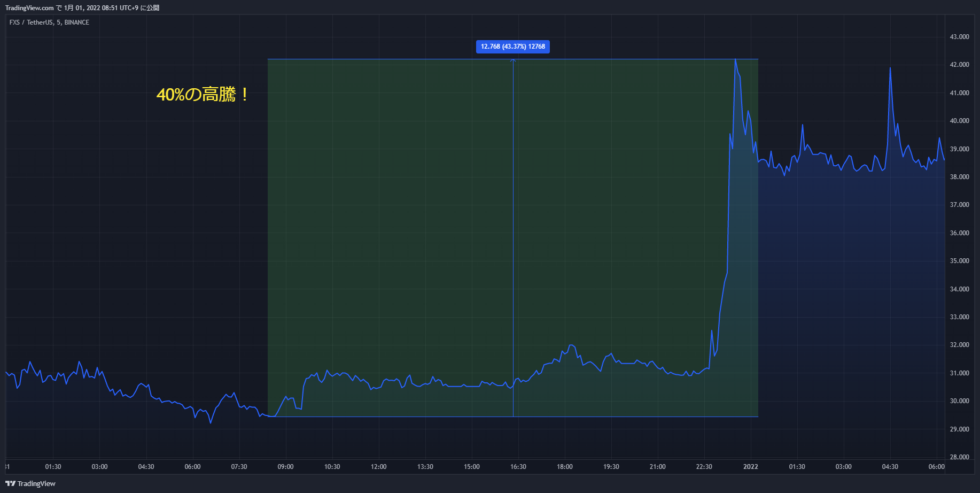Click the 41.000 price axis label

tap(959, 93)
